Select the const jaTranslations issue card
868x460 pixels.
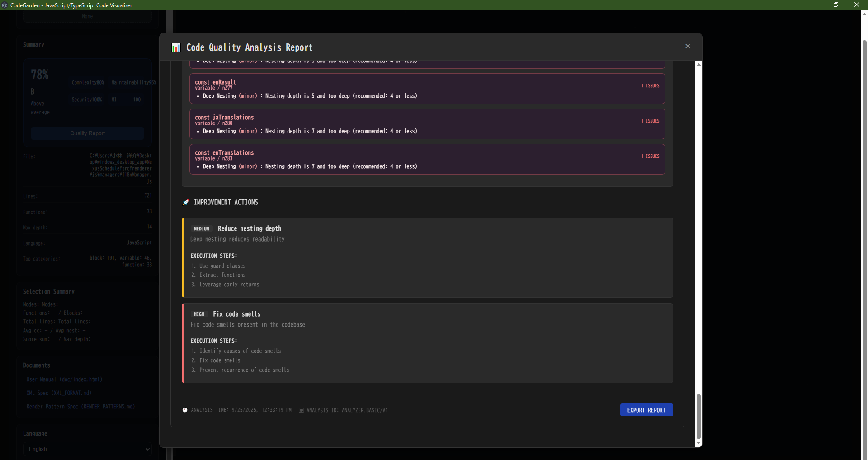click(x=427, y=124)
